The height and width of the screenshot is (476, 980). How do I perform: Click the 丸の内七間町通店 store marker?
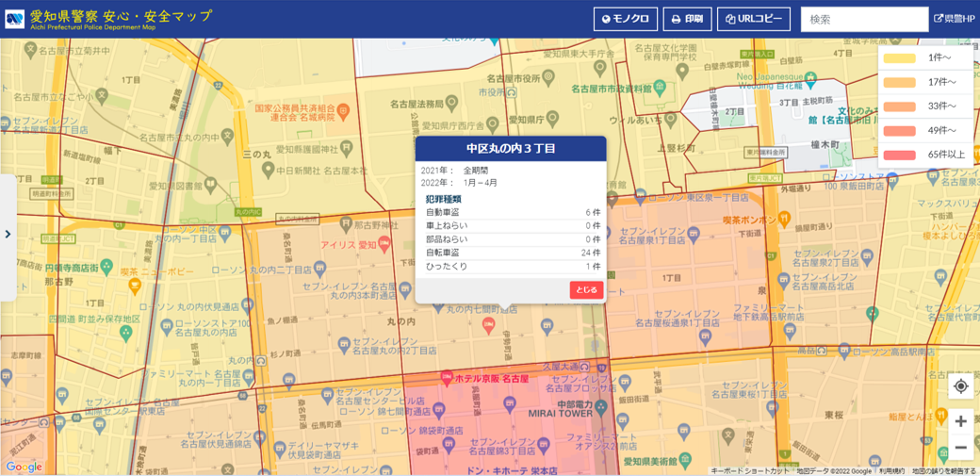click(x=439, y=309)
